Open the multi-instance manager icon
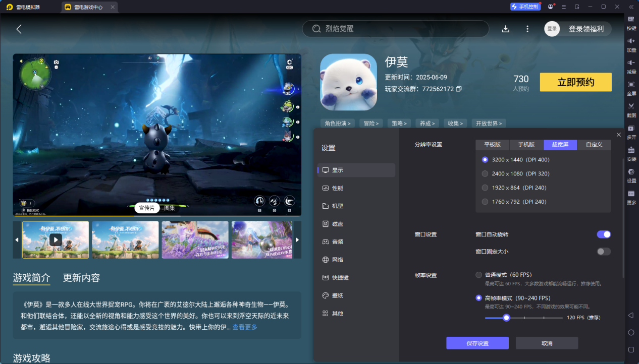 click(x=631, y=129)
